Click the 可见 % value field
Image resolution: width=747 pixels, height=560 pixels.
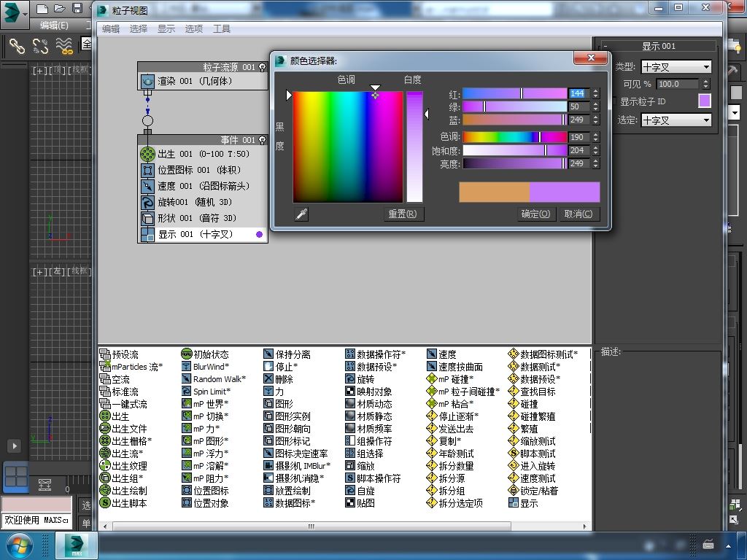pos(678,85)
